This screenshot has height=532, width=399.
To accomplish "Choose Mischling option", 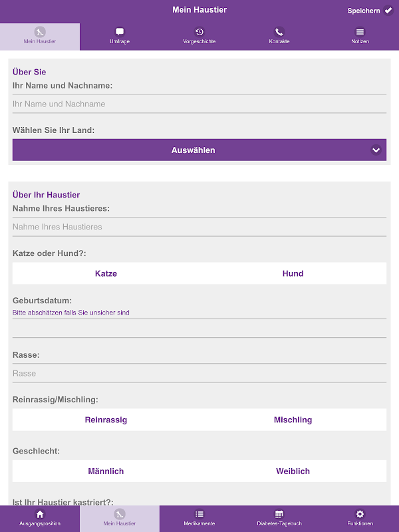I will click(293, 420).
